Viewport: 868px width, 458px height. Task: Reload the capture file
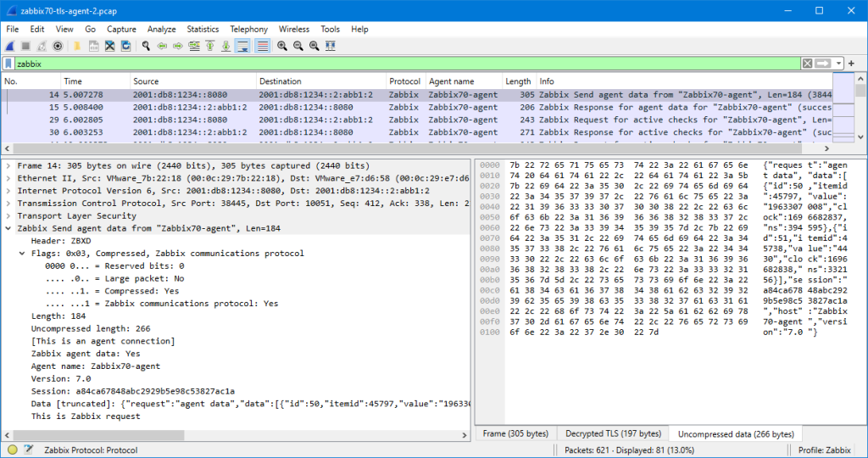(x=125, y=46)
